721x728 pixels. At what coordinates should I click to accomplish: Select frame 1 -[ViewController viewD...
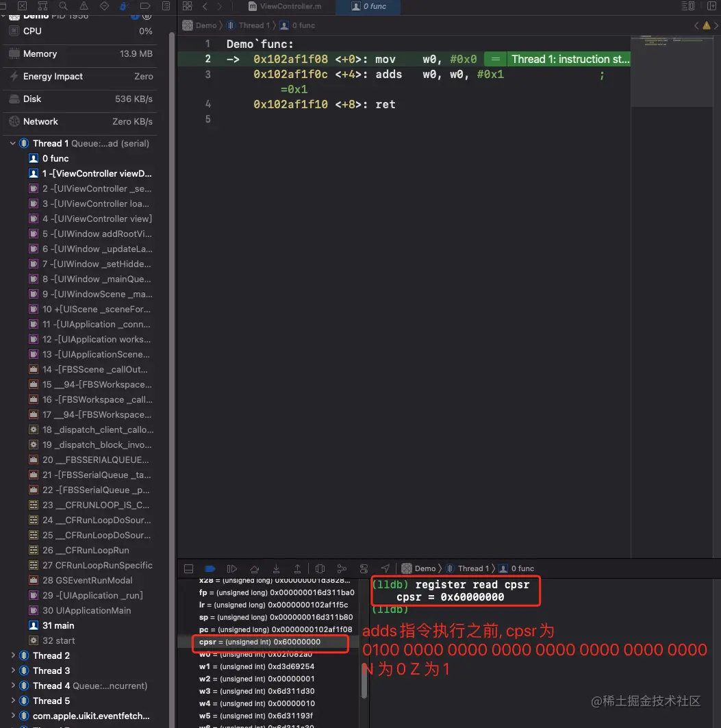click(90, 174)
